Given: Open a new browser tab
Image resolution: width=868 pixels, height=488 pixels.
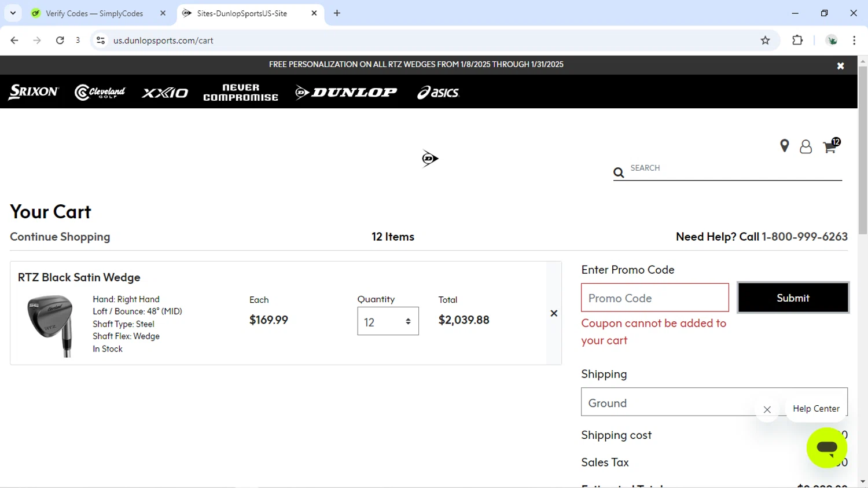Looking at the screenshot, I should (337, 13).
